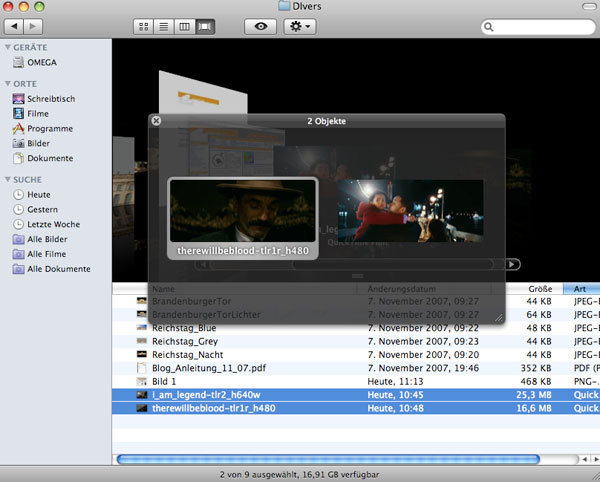This screenshot has height=482, width=600.
Task: Click the i_am_legend movie file icon
Action: 142,395
